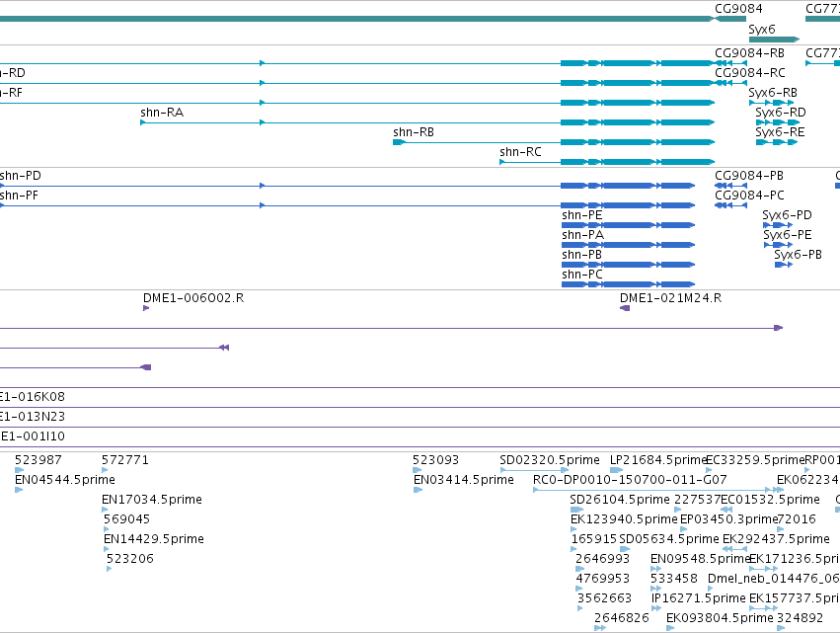Select EN14429.5prime EST

[x=154, y=539]
